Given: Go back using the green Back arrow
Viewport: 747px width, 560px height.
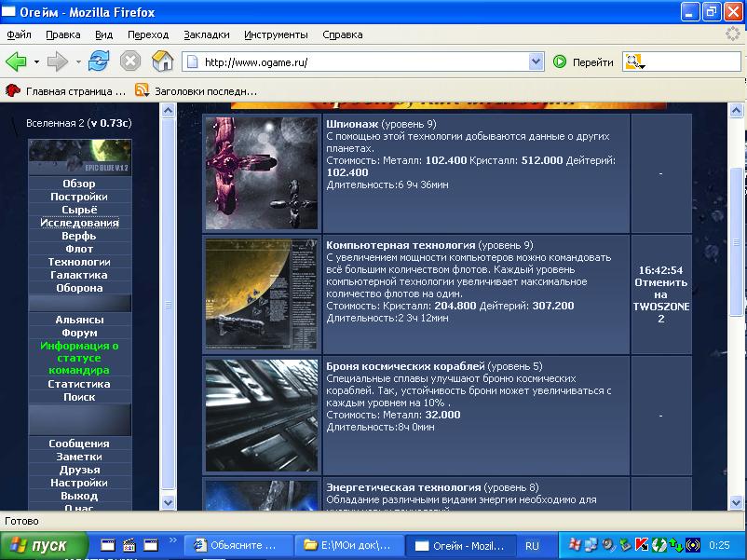Looking at the screenshot, I should [x=16, y=61].
